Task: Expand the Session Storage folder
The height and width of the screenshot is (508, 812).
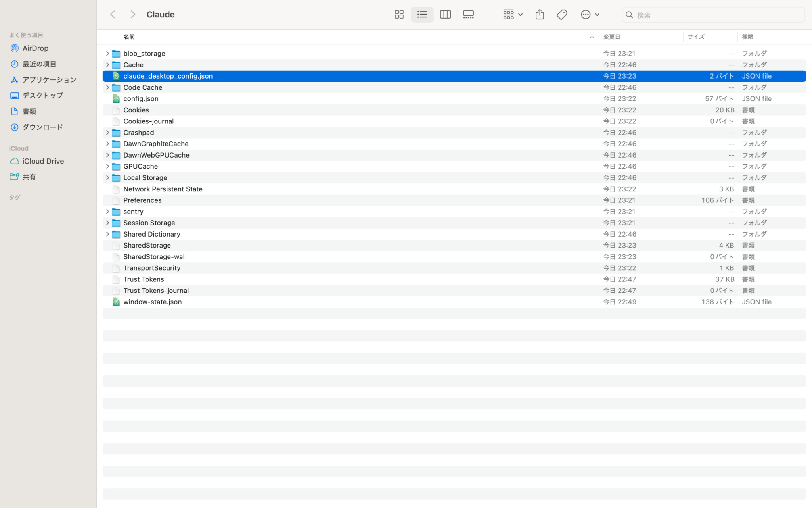Action: tap(107, 223)
